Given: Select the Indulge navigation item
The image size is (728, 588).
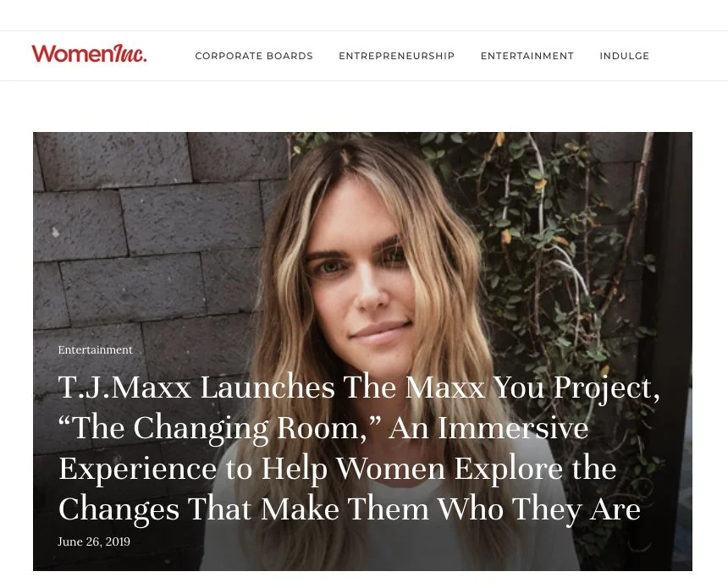Looking at the screenshot, I should coord(625,56).
